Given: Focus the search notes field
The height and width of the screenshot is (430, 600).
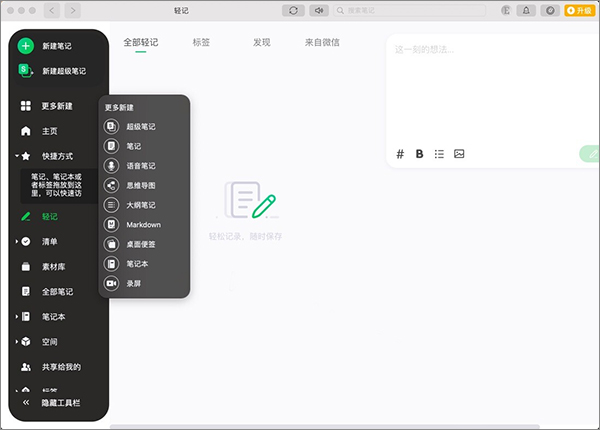Looking at the screenshot, I should (410, 11).
